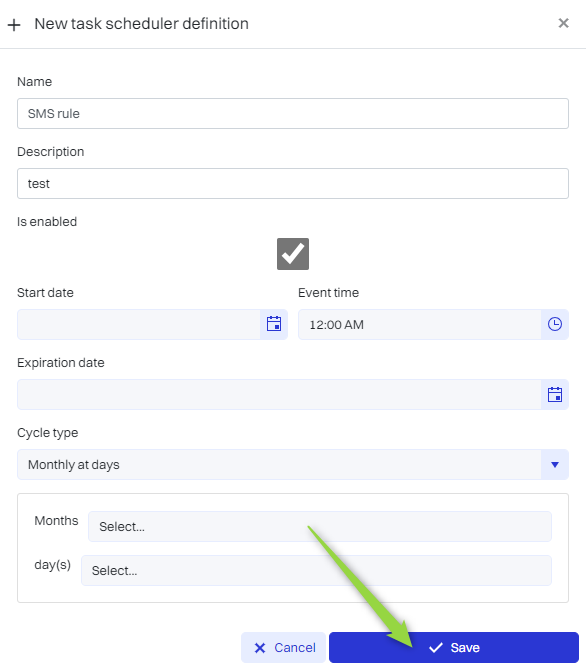Open the Months select dropdown
This screenshot has width=586, height=672.
click(320, 526)
